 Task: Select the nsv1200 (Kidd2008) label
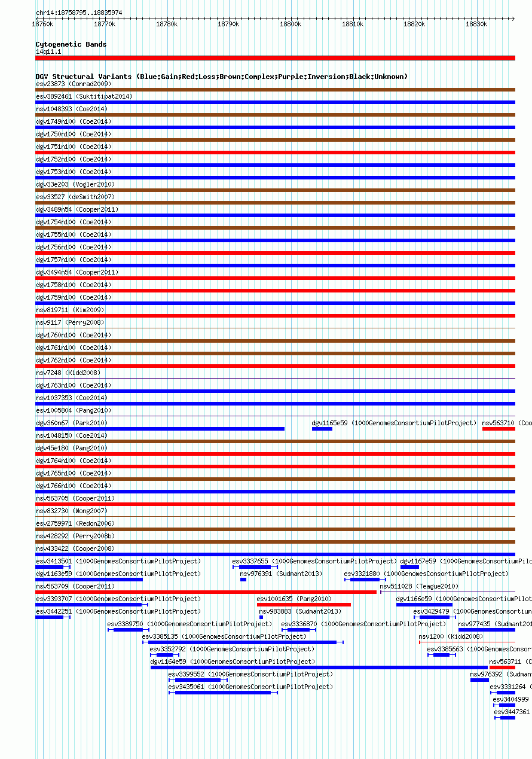pyautogui.click(x=451, y=636)
